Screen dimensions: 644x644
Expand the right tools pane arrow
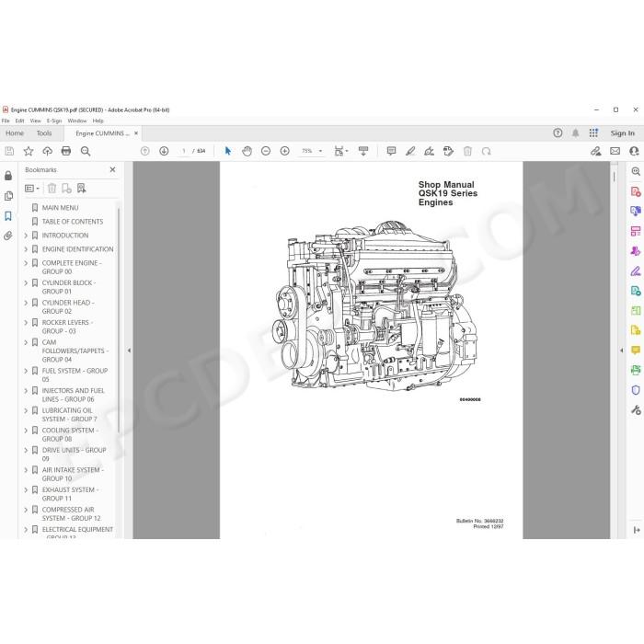pyautogui.click(x=621, y=351)
